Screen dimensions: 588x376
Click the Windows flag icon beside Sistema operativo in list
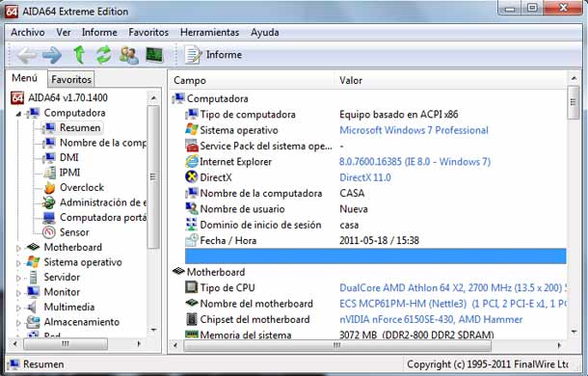click(x=192, y=130)
